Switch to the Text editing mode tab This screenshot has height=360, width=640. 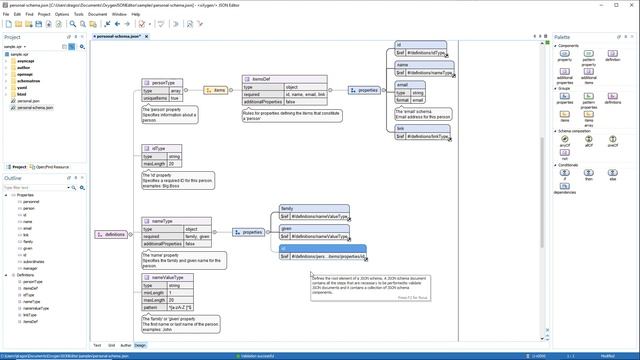[97, 345]
